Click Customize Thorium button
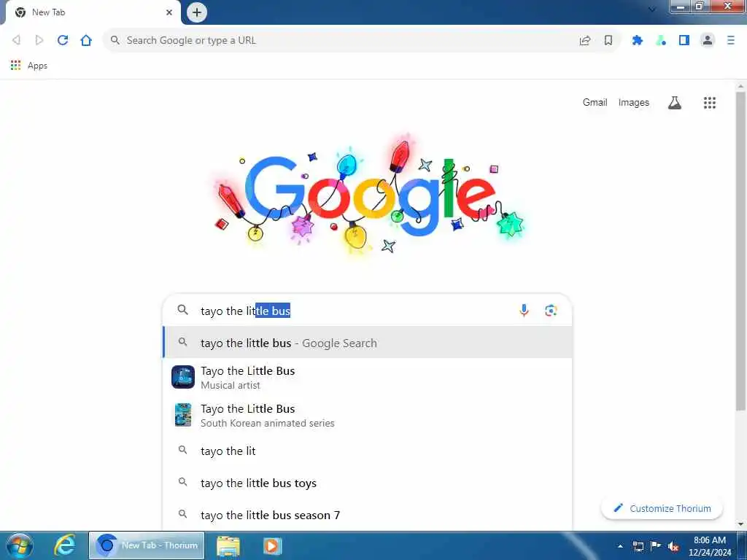Image resolution: width=747 pixels, height=560 pixels. click(x=662, y=508)
